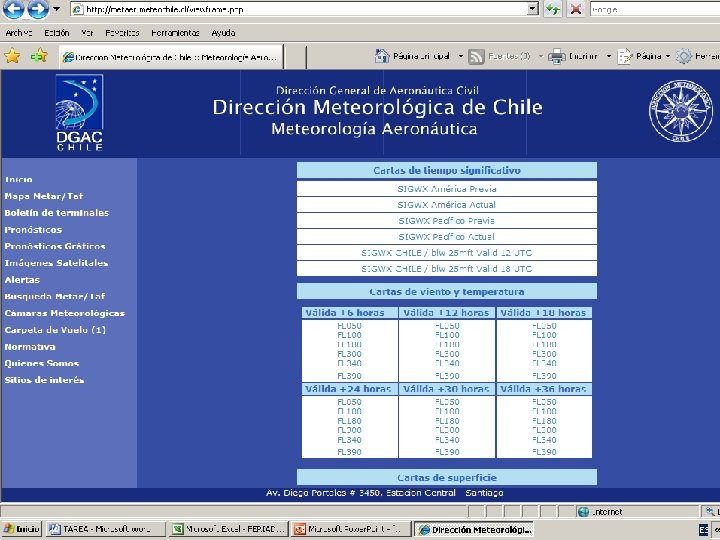Screen dimensions: 720x540
Task: Open FL180 under Válida +24 horas
Action: 349,421
